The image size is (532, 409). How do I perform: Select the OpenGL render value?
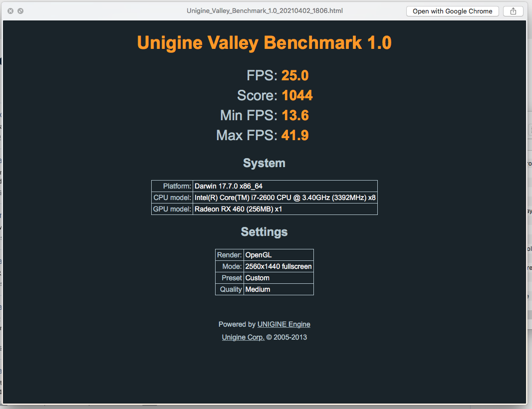pyautogui.click(x=278, y=255)
